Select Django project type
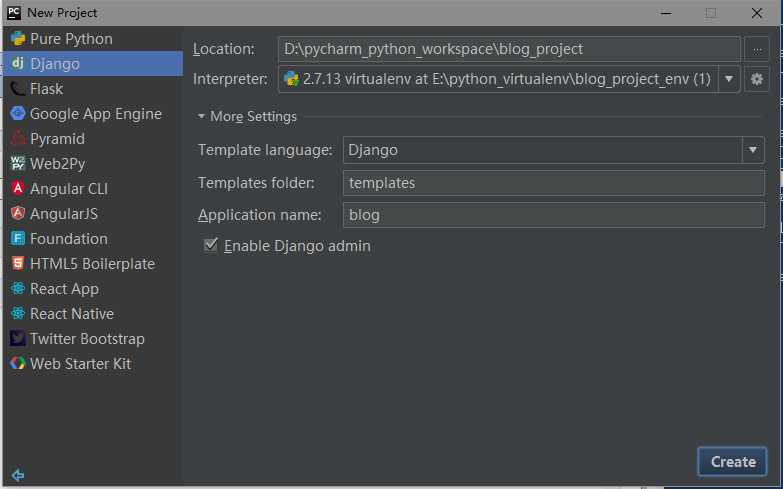The width and height of the screenshot is (783, 489). pos(55,64)
